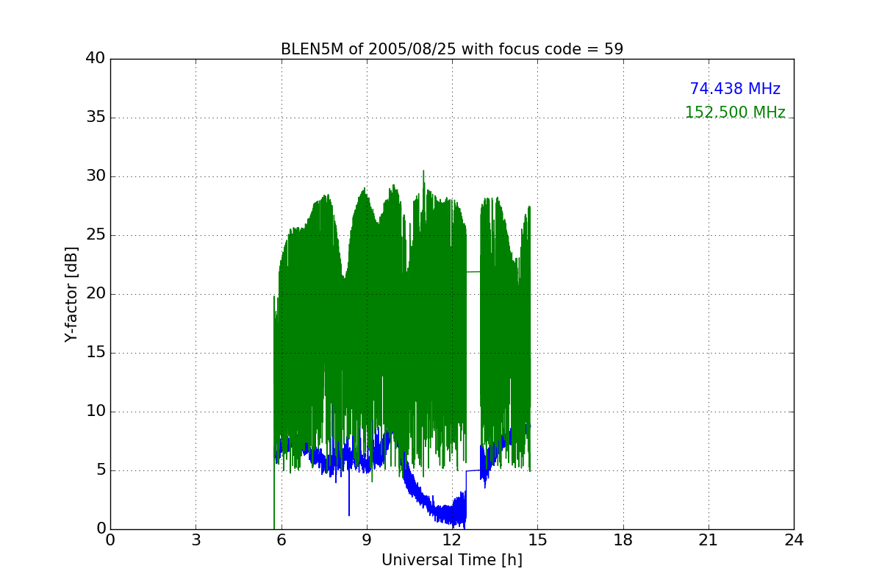Click the x-axis tick label 24
Screen dimensions: 882x588
tap(794, 540)
